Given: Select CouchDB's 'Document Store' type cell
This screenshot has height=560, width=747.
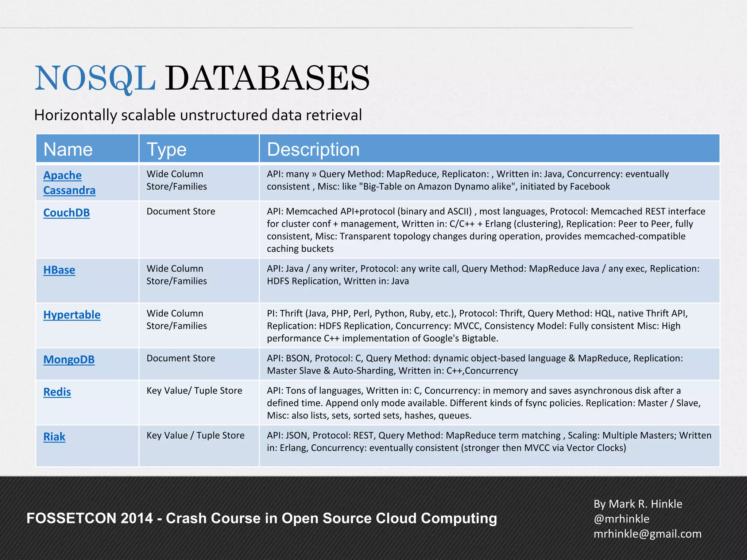Looking at the screenshot, I should [199, 230].
